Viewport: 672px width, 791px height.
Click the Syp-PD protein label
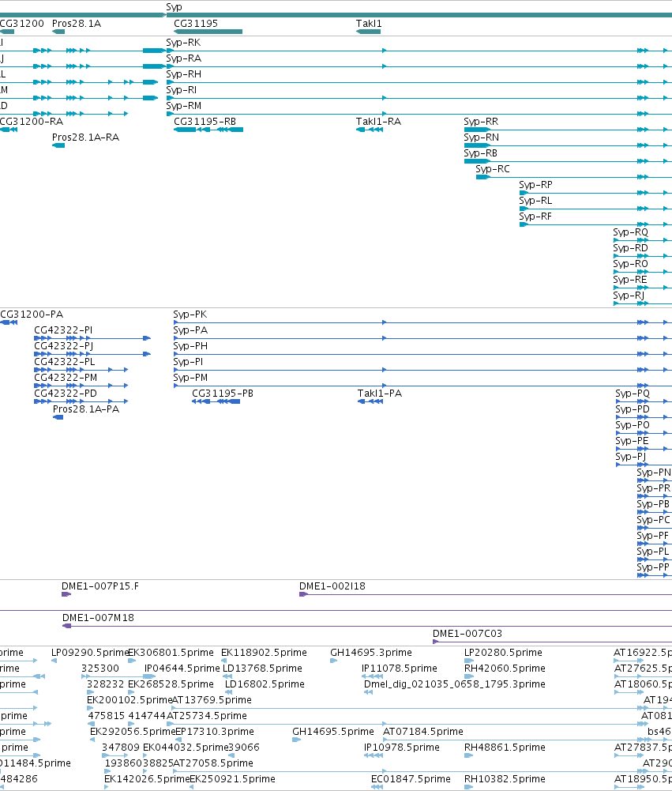[x=633, y=409]
